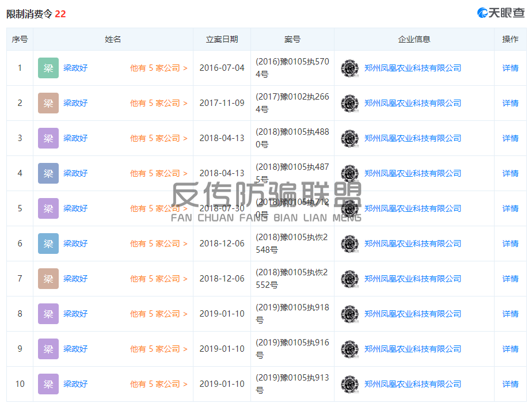Click the company seal logo in row 8

[x=349, y=314]
